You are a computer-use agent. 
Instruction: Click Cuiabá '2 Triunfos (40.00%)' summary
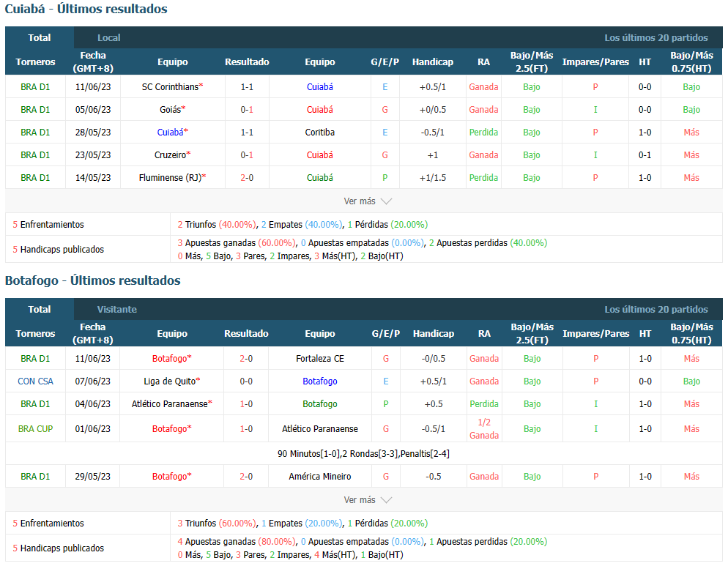217,225
